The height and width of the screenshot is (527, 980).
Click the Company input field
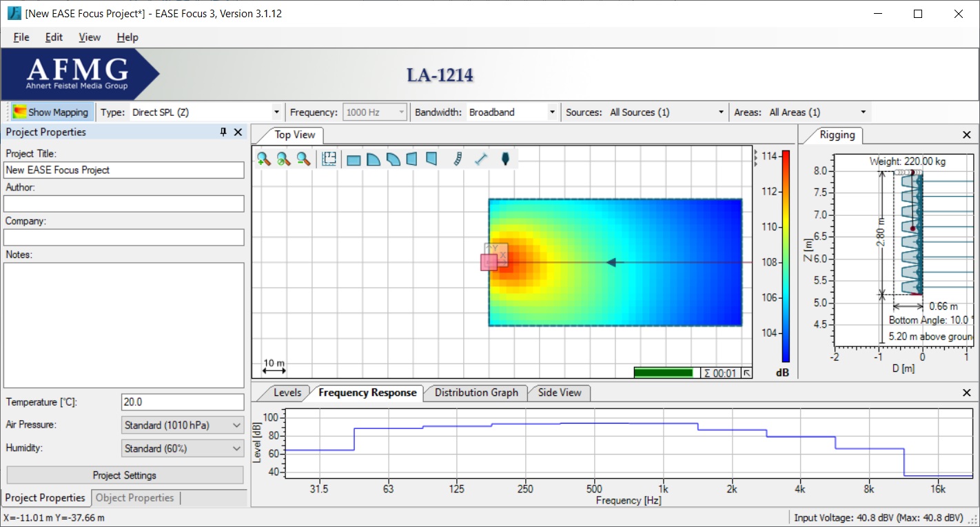[x=124, y=237]
